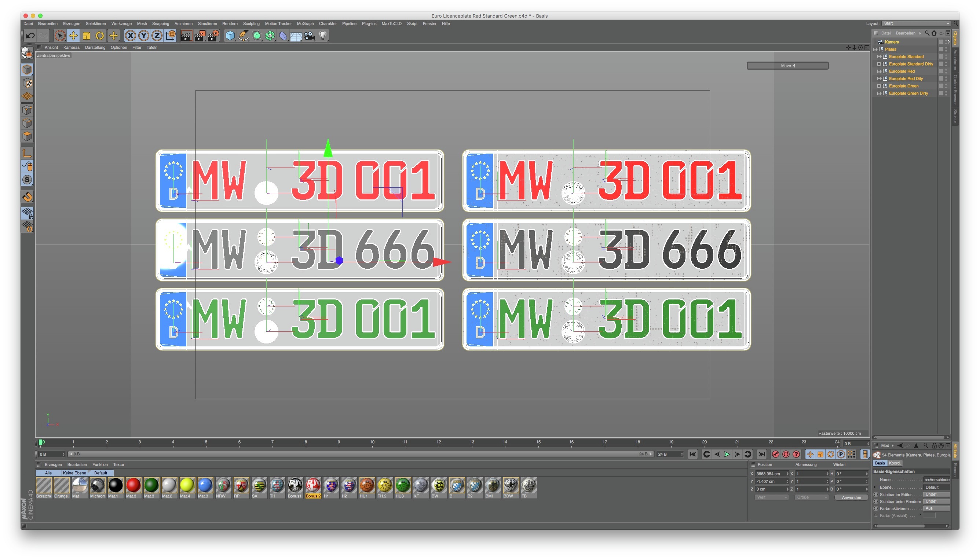This screenshot has width=980, height=559.
Task: Enable the Sichtbar im Editor radio button
Action: pyautogui.click(x=876, y=494)
